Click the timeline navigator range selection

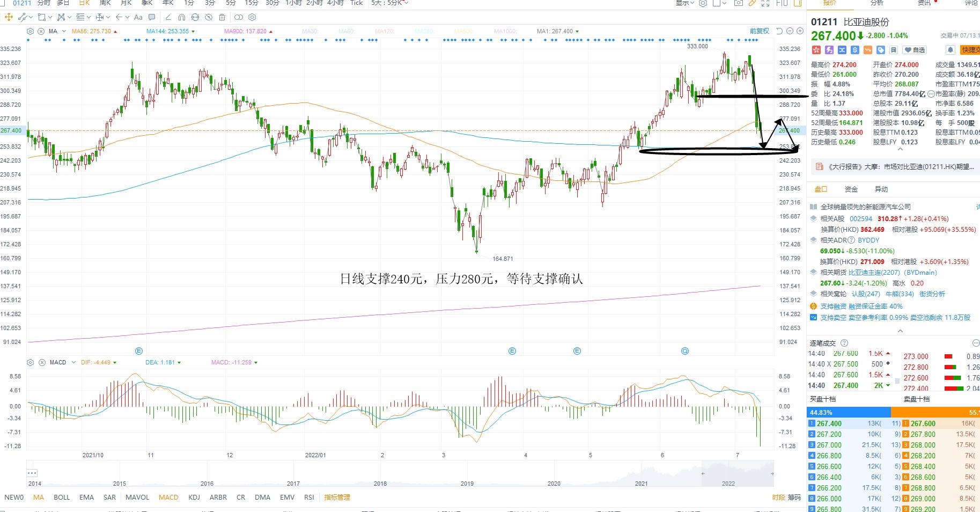(x=738, y=473)
